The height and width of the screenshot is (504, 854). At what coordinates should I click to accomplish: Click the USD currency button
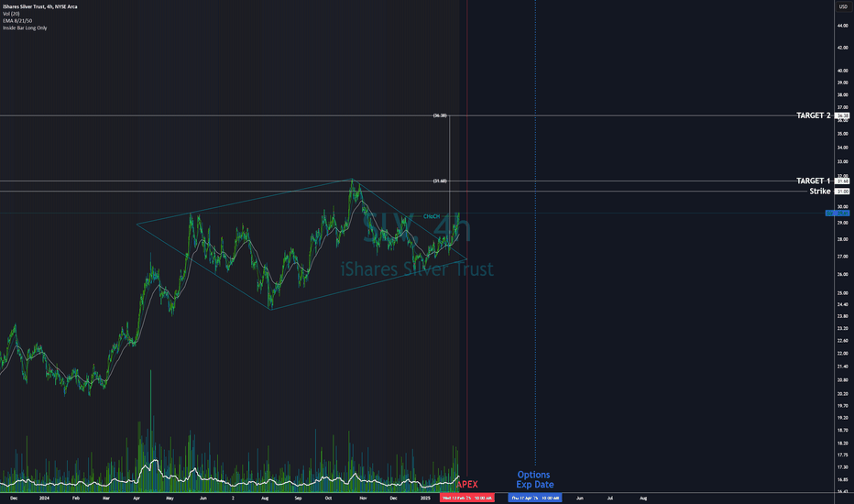coord(843,6)
